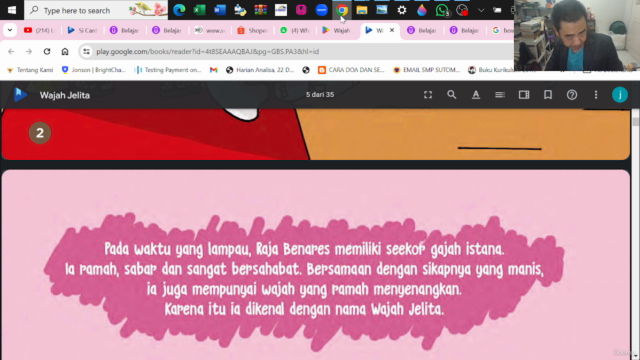Switch to the YouTube (214) tab
The width and height of the screenshot is (640, 360).
click(40, 30)
